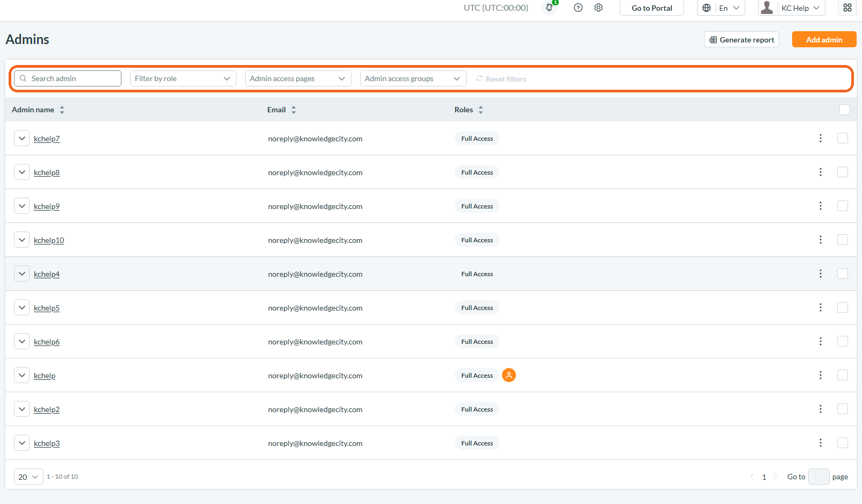Open the kchelp8 admin link

pyautogui.click(x=47, y=172)
